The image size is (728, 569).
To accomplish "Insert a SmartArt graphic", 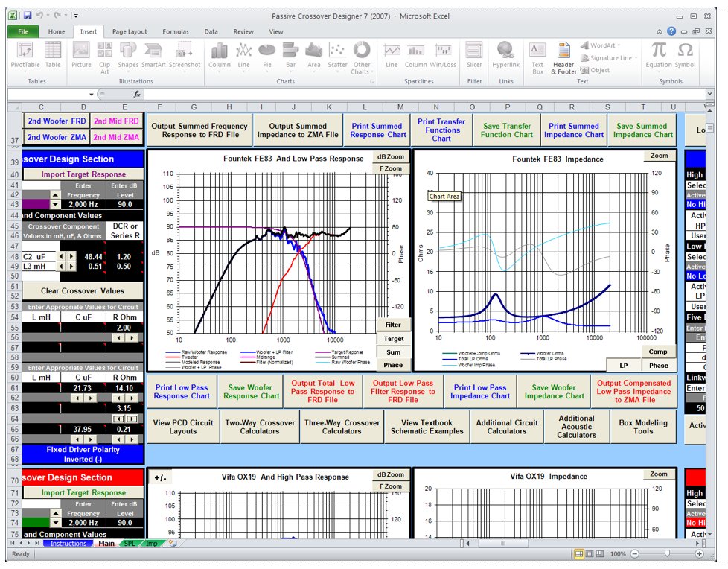I will click(153, 55).
